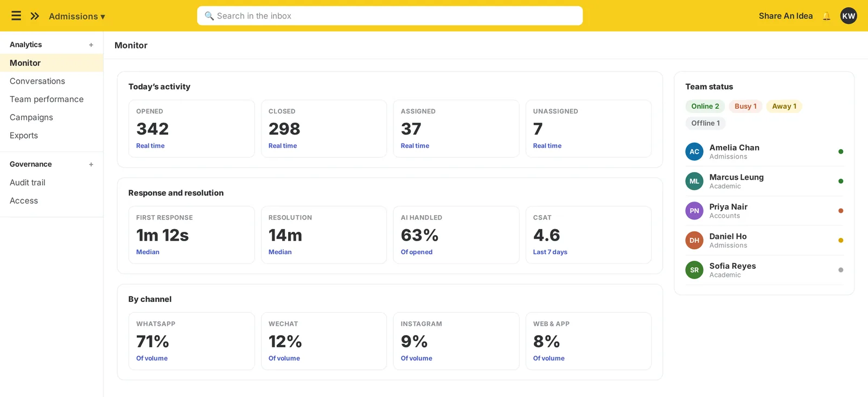
Task: Select Amelia Chan name text
Action: coord(734,148)
